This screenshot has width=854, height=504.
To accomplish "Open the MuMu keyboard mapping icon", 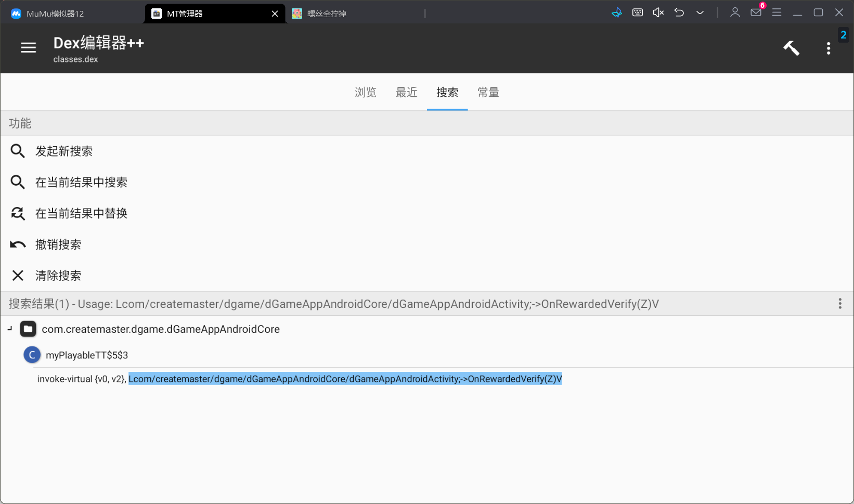I will pos(638,12).
